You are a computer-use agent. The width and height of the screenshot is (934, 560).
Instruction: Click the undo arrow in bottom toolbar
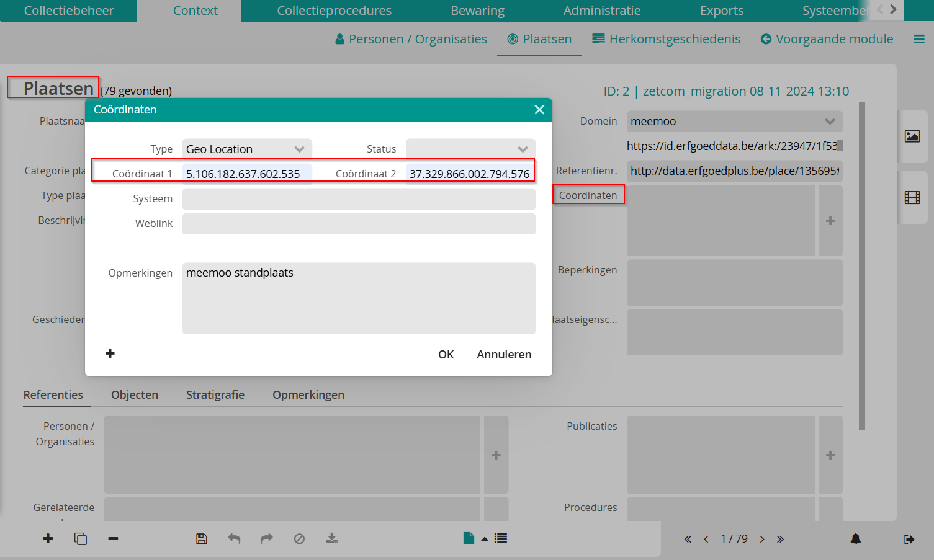[x=234, y=539]
